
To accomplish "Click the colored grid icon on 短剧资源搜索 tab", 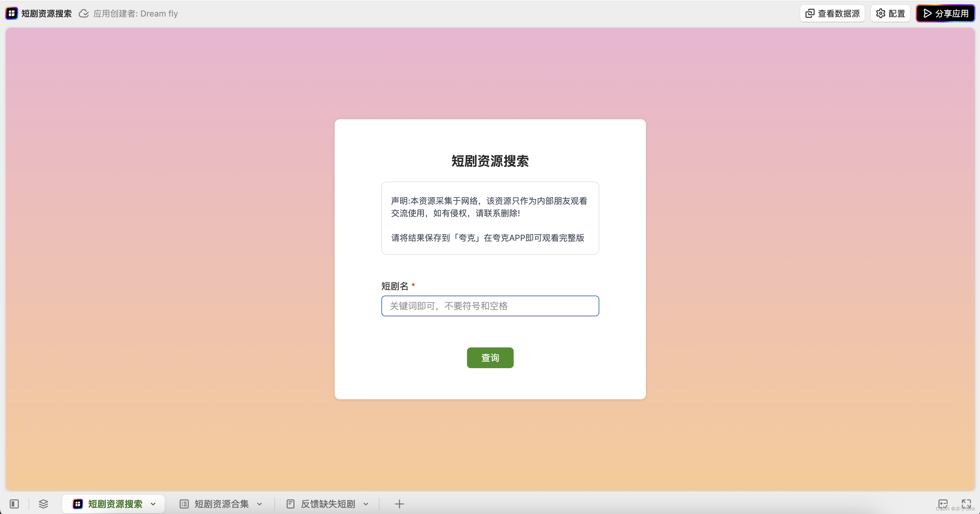I will point(78,504).
